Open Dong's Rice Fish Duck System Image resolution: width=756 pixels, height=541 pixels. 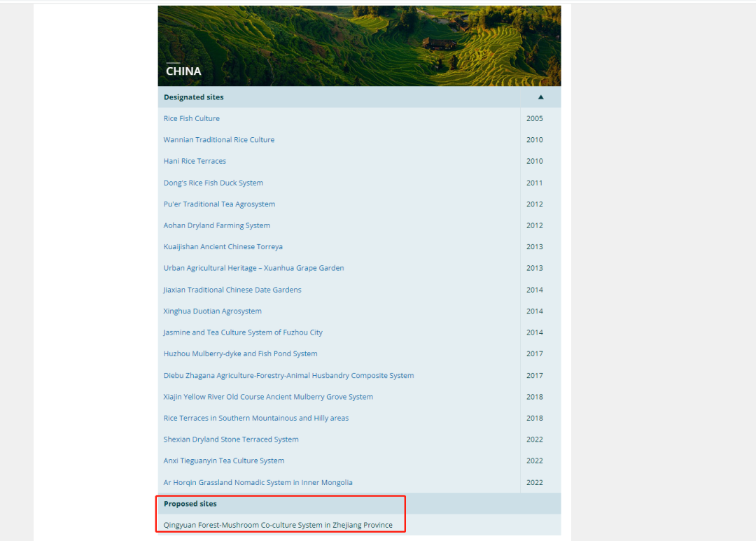coord(213,183)
